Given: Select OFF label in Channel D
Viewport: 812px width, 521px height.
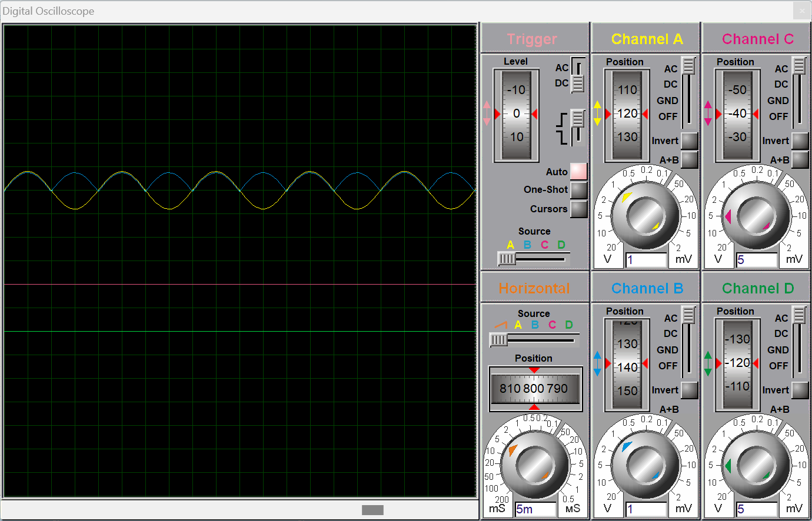Looking at the screenshot, I should (x=778, y=366).
